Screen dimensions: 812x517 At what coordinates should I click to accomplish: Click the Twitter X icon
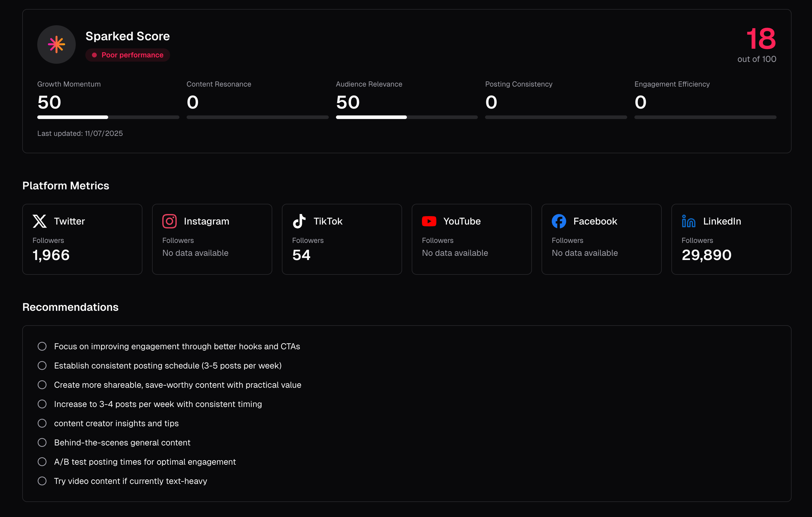tap(40, 221)
